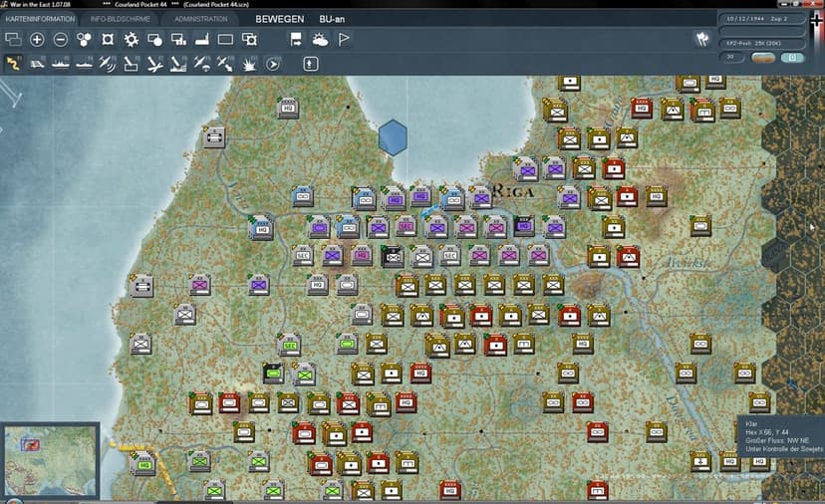Click the overlapping map layers icon
Screen dimensions: 825x504
click(x=13, y=40)
